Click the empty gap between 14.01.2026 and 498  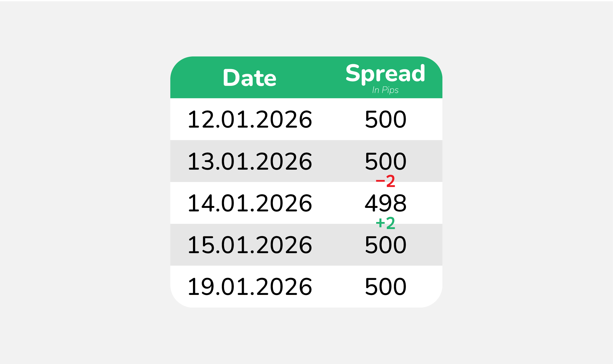point(338,203)
